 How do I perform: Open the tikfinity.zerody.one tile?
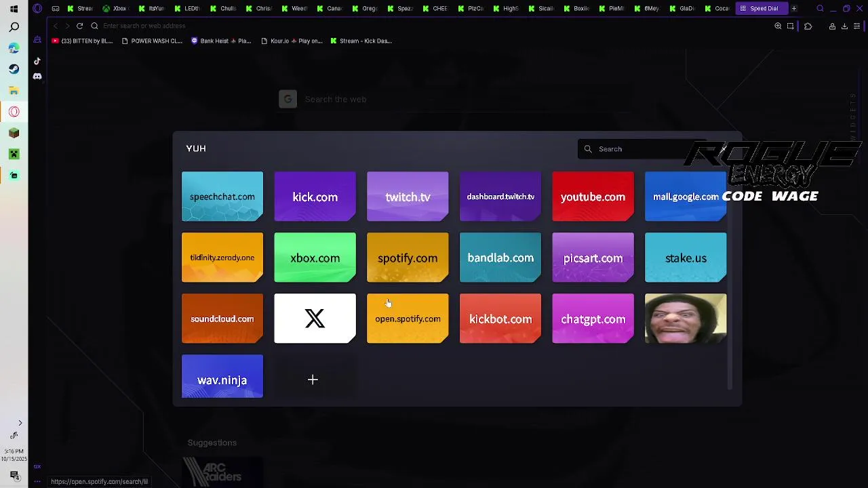(222, 258)
